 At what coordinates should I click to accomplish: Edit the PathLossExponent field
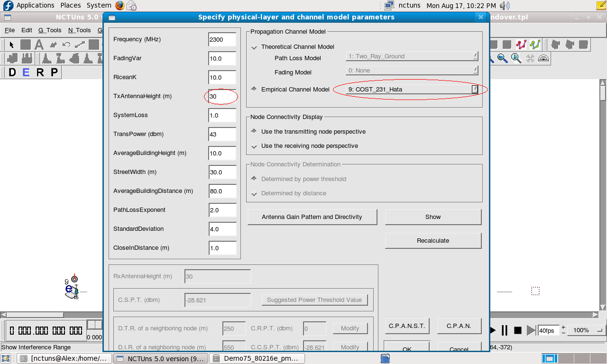222,210
